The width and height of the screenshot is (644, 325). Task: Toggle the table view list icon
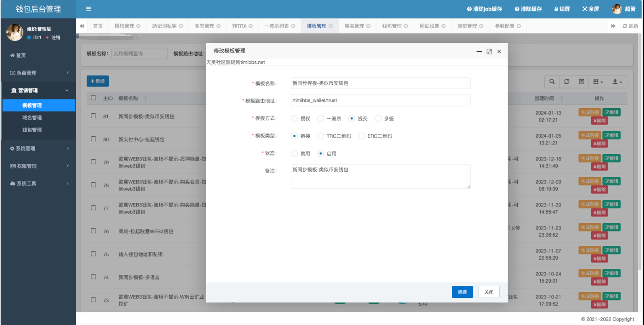point(581,81)
